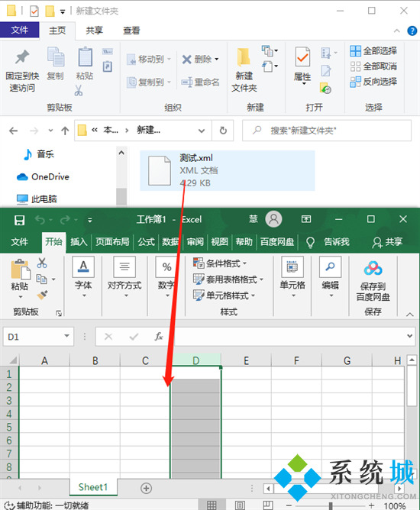Screen dimensions: 420x510
Task: Click the Excel user account avatar
Action: coord(273,219)
